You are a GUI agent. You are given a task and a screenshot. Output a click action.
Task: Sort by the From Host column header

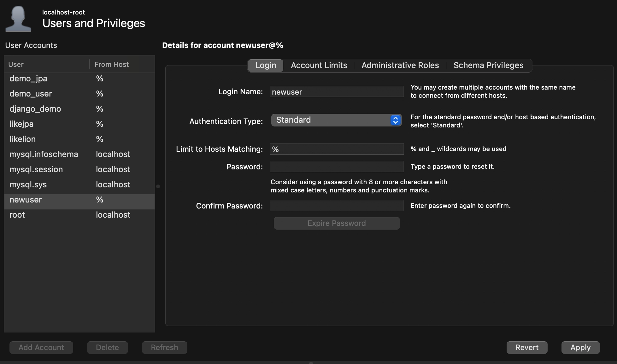[112, 64]
